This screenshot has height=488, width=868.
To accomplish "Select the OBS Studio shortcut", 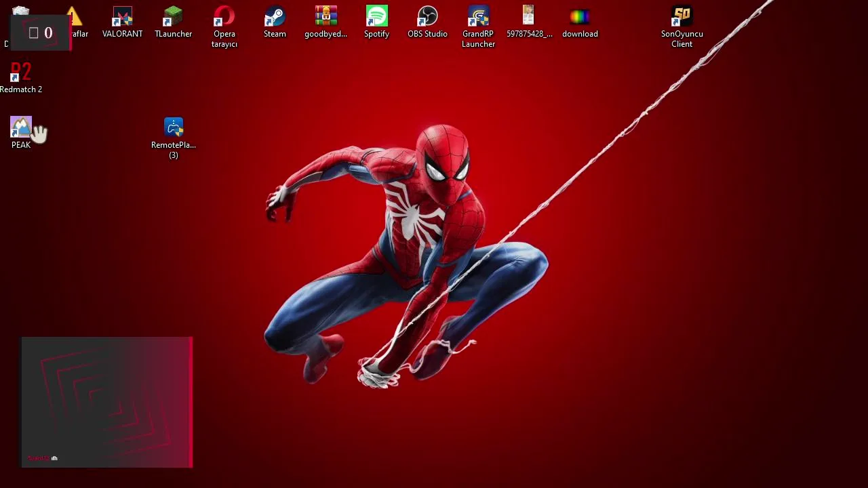I will coord(428,22).
